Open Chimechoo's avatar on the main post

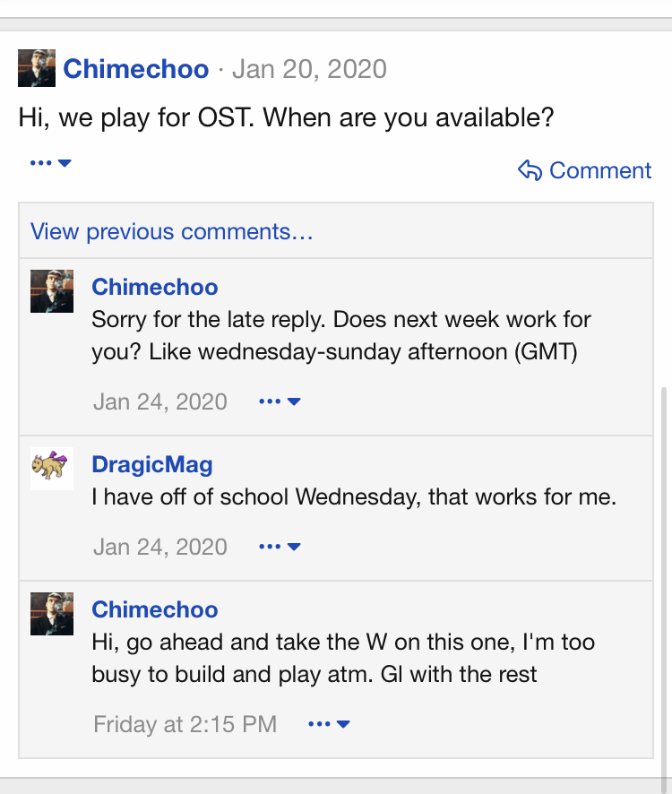coord(37,68)
